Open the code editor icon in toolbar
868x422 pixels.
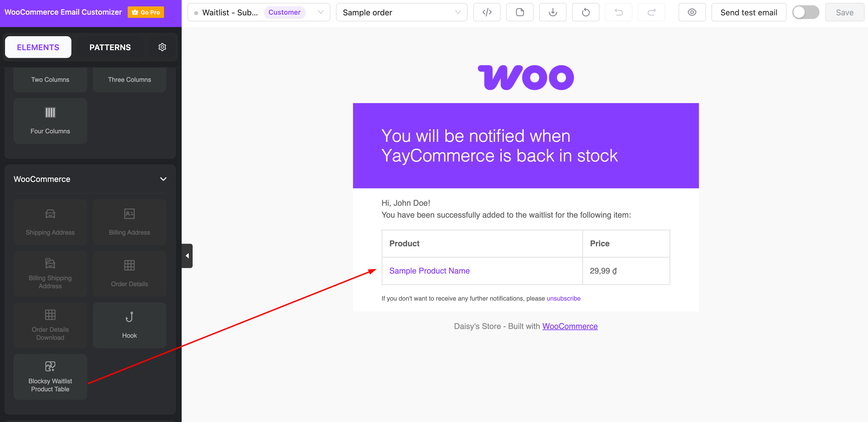[x=487, y=12]
